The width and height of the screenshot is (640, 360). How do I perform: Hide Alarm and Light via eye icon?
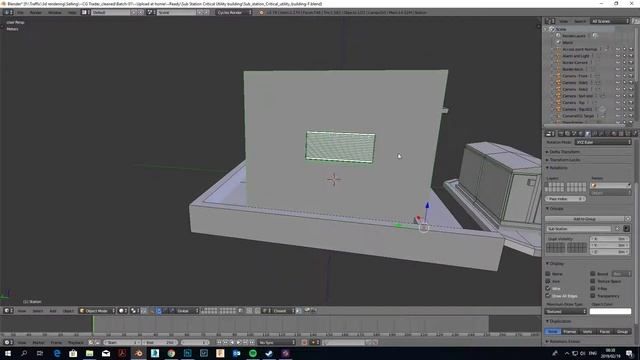coord(618,56)
